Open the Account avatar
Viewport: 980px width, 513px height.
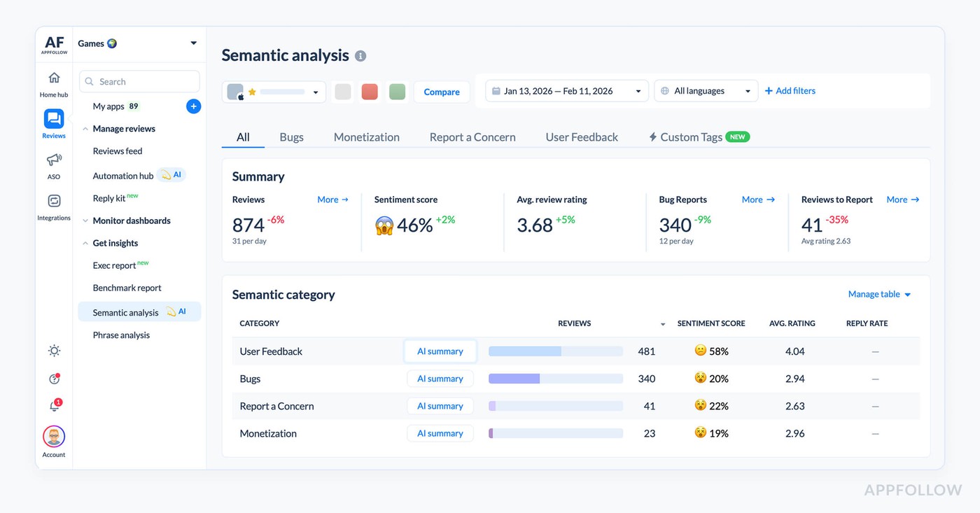pyautogui.click(x=54, y=437)
